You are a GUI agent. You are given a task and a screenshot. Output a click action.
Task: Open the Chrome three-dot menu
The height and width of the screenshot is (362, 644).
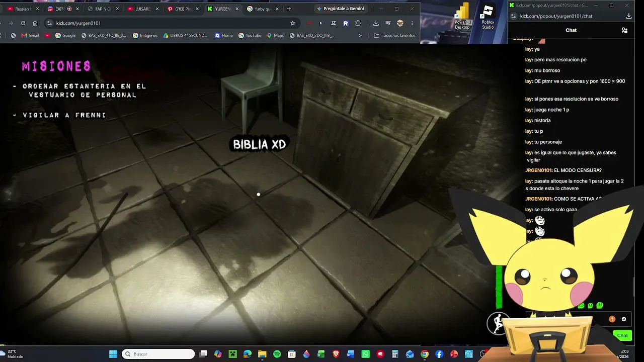[x=412, y=23]
